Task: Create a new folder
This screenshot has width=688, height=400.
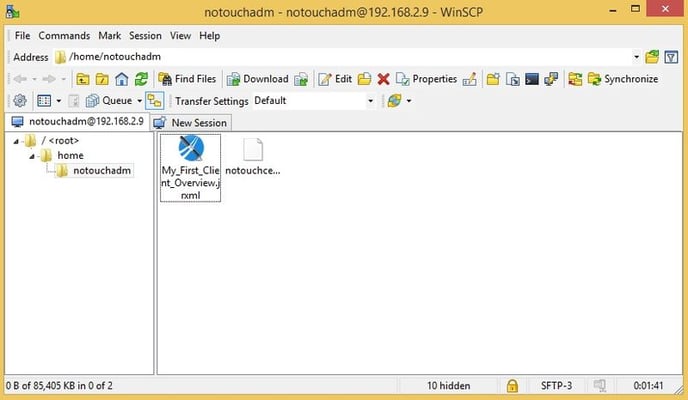Action: click(x=493, y=79)
